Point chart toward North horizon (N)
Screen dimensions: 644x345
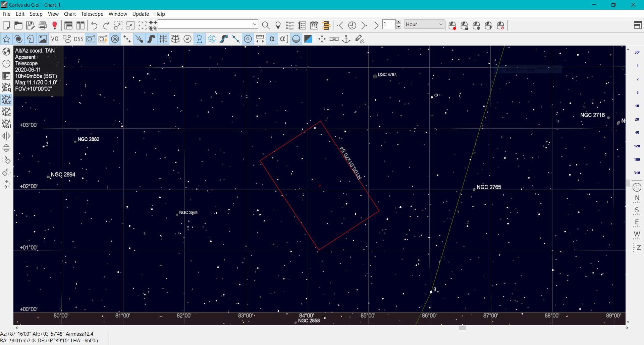(637, 199)
